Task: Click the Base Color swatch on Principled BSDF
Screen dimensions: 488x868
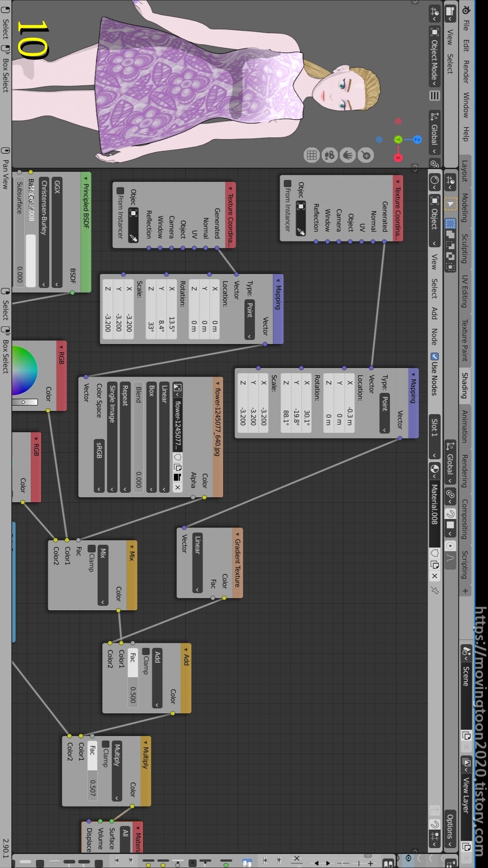Action: coord(31,260)
